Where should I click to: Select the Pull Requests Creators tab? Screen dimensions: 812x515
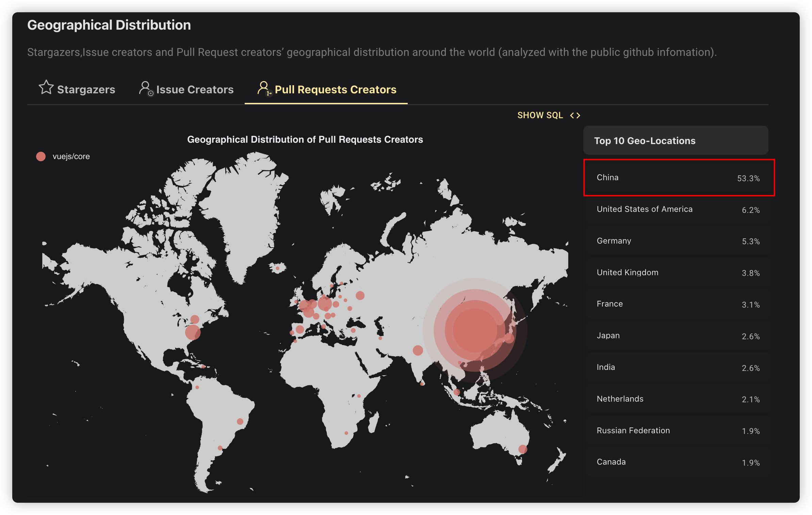tap(335, 90)
